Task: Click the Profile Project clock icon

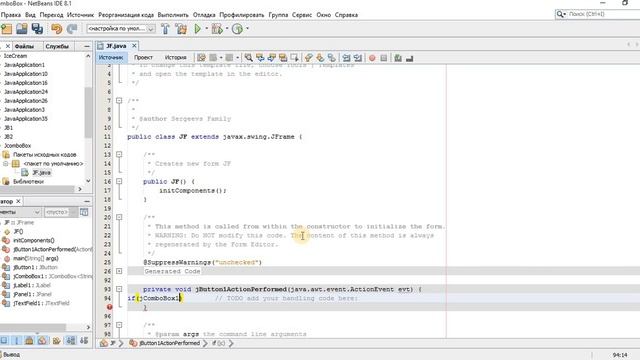Action: pos(237,29)
